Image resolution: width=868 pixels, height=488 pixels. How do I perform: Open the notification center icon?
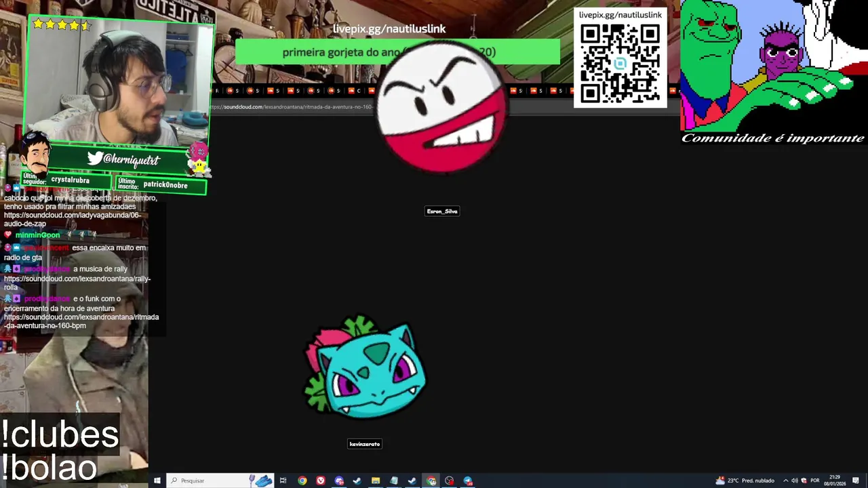coord(856,481)
